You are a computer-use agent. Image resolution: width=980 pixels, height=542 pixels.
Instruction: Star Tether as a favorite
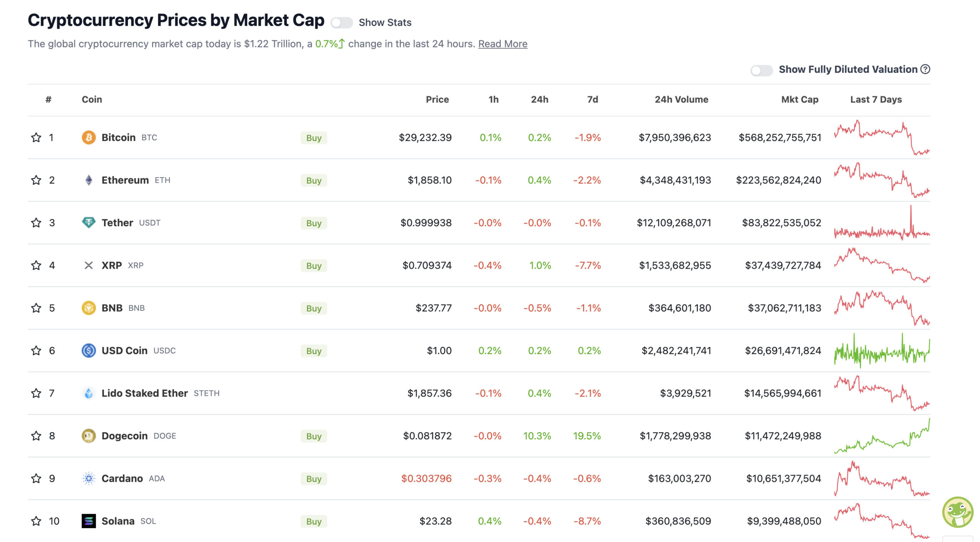pos(36,223)
